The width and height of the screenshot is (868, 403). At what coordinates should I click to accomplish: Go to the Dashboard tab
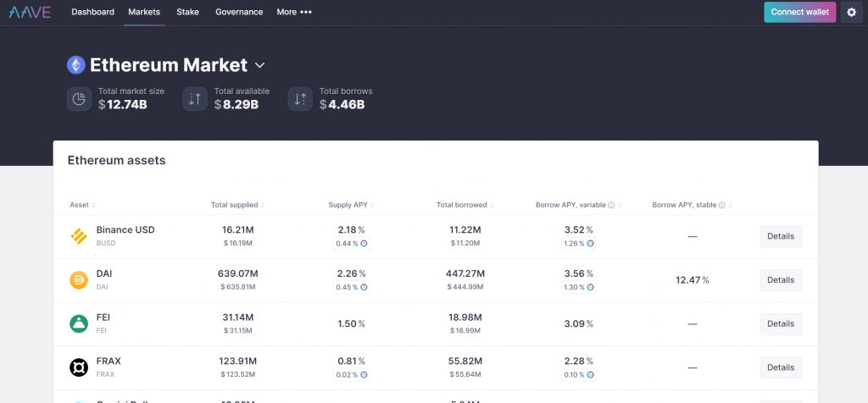[x=93, y=12]
